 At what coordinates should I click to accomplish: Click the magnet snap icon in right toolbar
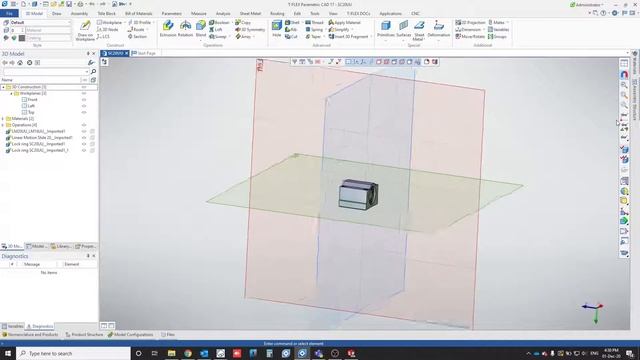624,74
